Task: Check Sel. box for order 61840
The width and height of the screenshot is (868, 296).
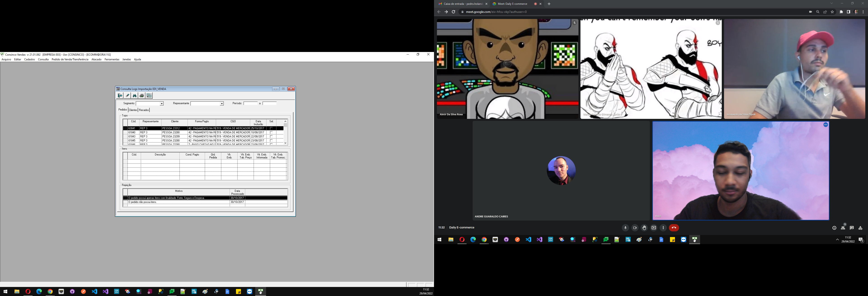Action: pos(271,132)
